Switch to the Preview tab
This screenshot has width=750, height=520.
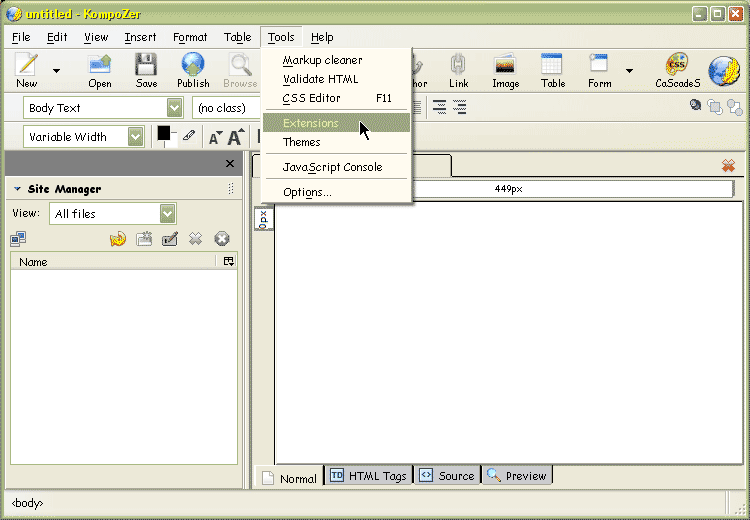click(x=517, y=476)
